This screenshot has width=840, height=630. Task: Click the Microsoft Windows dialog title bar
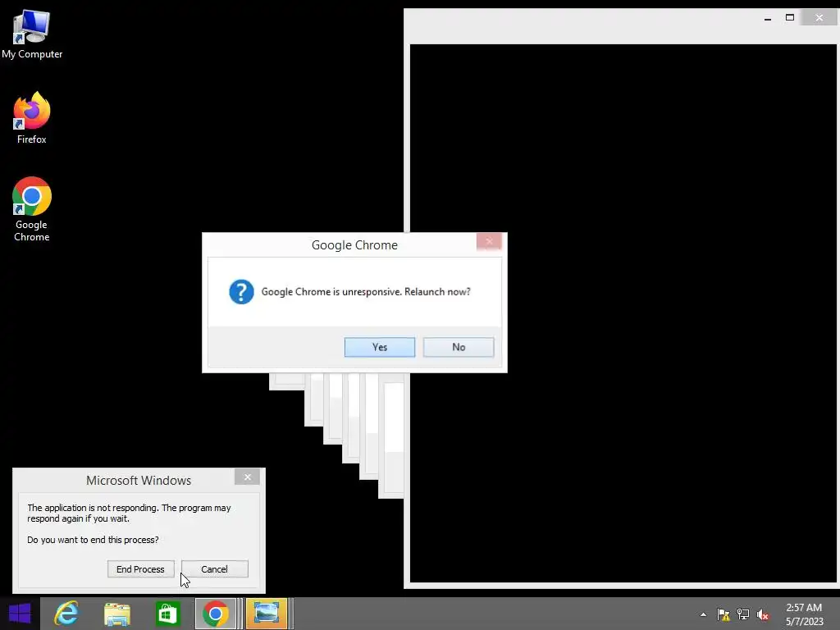(138, 481)
